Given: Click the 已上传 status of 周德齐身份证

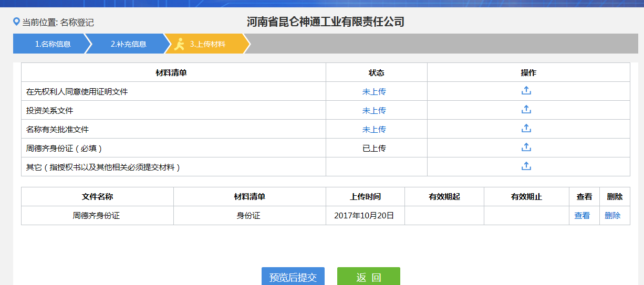Looking at the screenshot, I should [x=374, y=148].
